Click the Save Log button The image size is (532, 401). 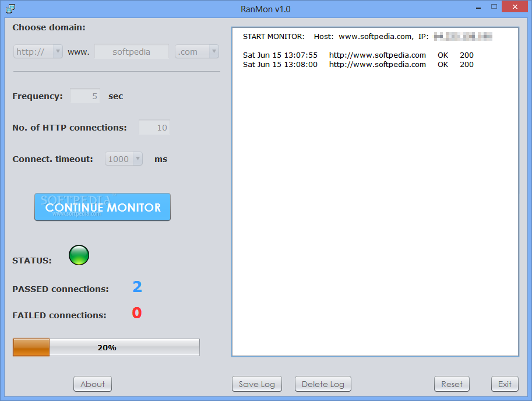pos(257,384)
